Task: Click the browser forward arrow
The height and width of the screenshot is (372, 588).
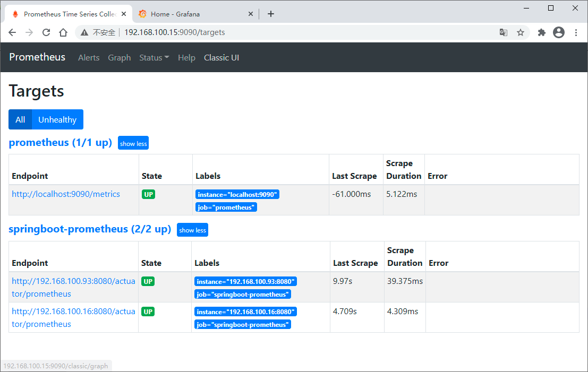Action: pos(29,32)
